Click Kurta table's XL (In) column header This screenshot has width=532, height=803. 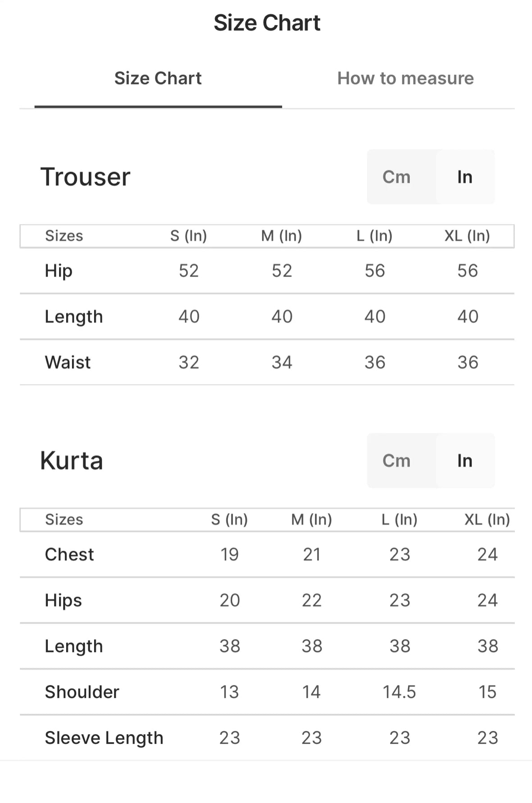pos(487,519)
